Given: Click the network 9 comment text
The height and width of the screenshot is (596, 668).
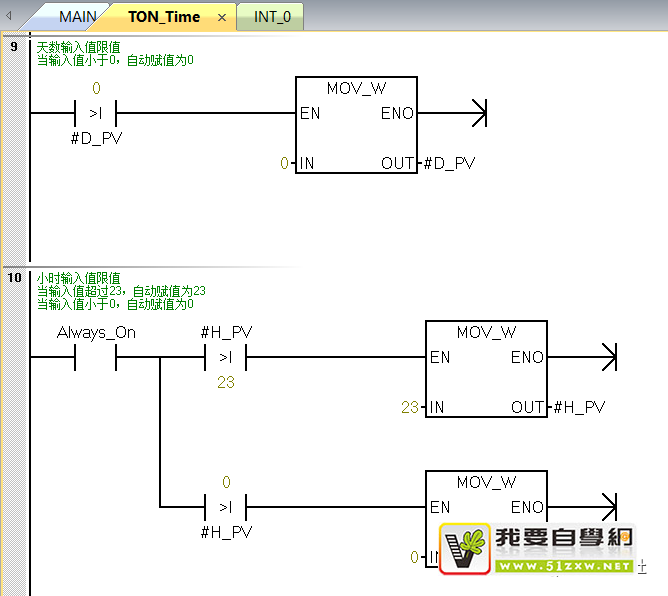Looking at the screenshot, I should tap(115, 54).
